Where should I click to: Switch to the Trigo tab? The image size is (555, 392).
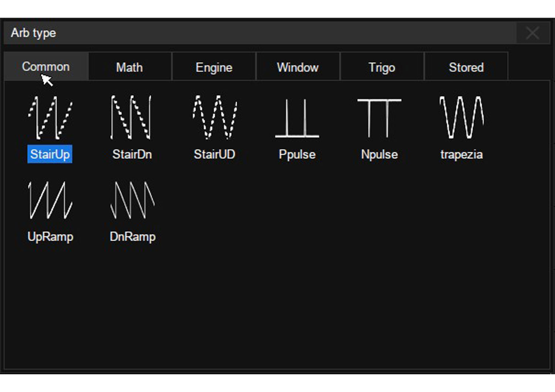click(382, 67)
